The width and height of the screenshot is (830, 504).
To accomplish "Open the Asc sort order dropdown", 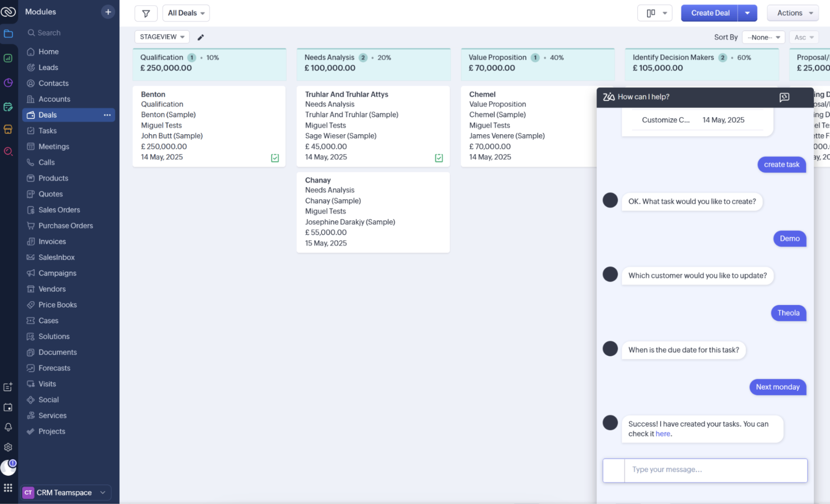I will pyautogui.click(x=804, y=37).
